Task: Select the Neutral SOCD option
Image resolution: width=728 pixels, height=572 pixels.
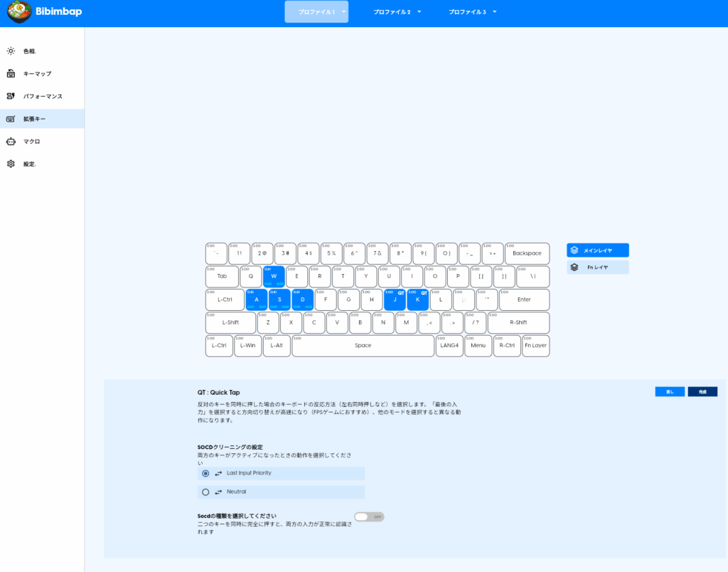Action: click(x=205, y=492)
